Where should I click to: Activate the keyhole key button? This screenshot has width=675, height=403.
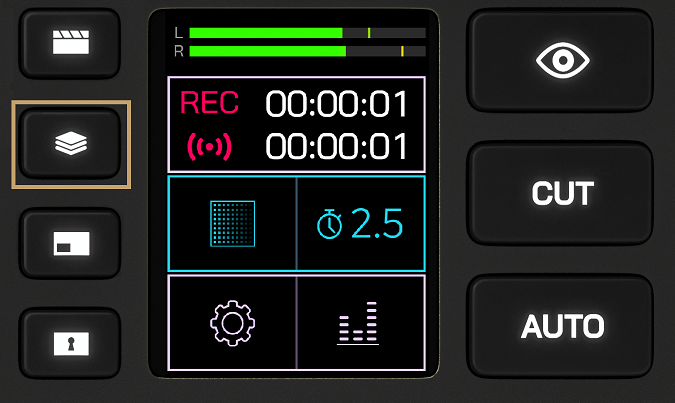coord(70,343)
